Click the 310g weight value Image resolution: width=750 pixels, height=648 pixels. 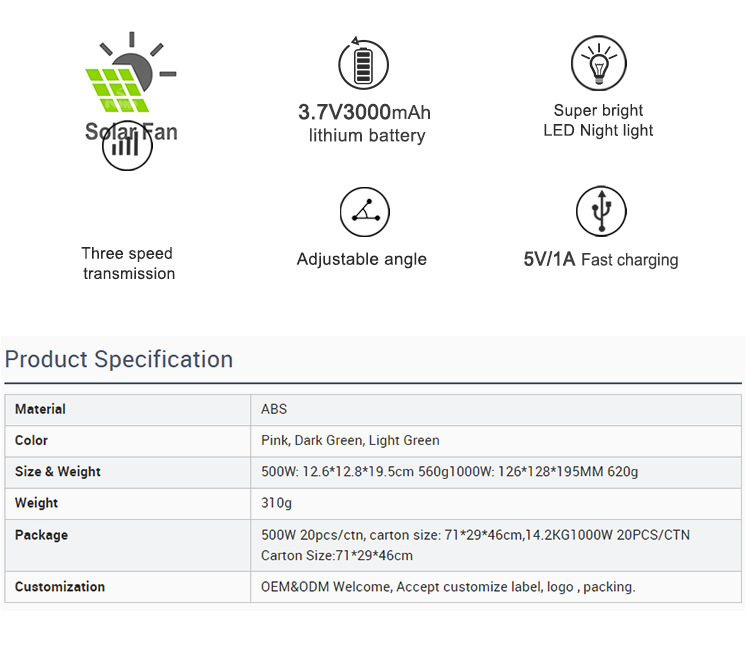pyautogui.click(x=277, y=503)
